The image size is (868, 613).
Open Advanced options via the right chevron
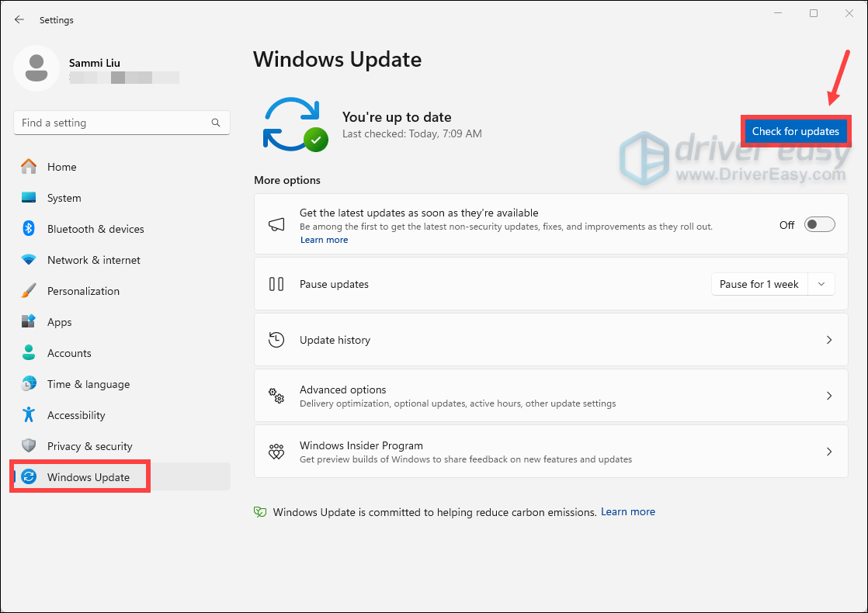pos(828,396)
